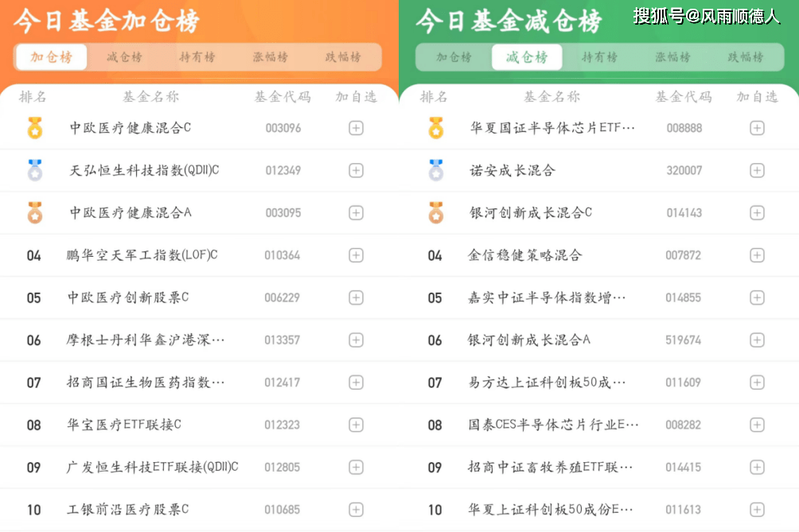The image size is (799, 532).
Task: Toggle 加自选 for 中欧医疗创新股票C
Action: click(x=355, y=297)
